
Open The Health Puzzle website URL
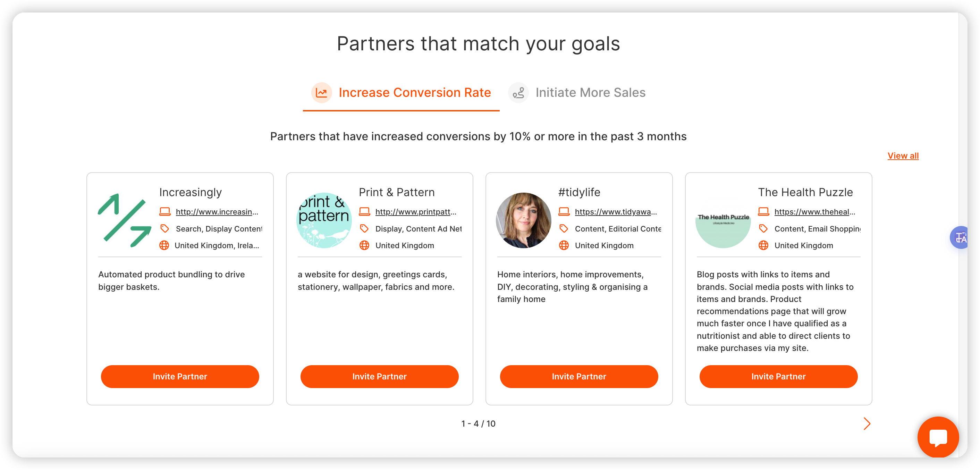[x=815, y=212]
